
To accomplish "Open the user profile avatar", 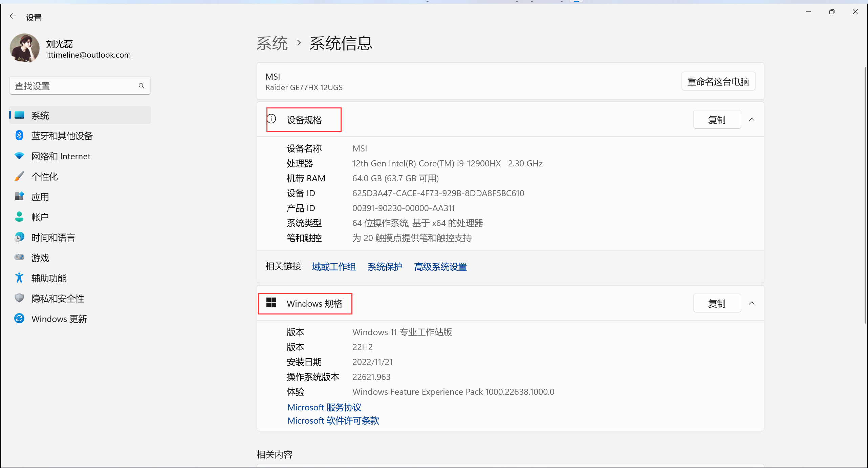I will point(25,48).
